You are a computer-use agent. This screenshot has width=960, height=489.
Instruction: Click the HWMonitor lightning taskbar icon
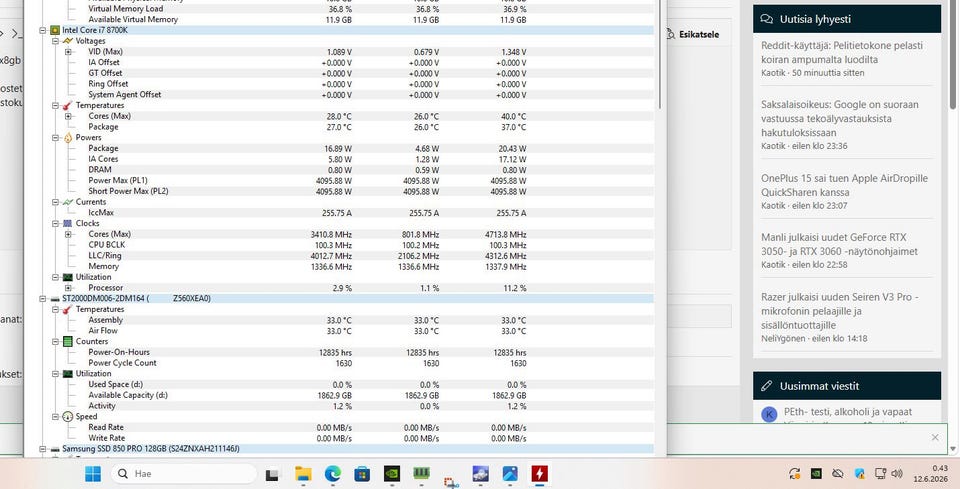pyautogui.click(x=539, y=473)
